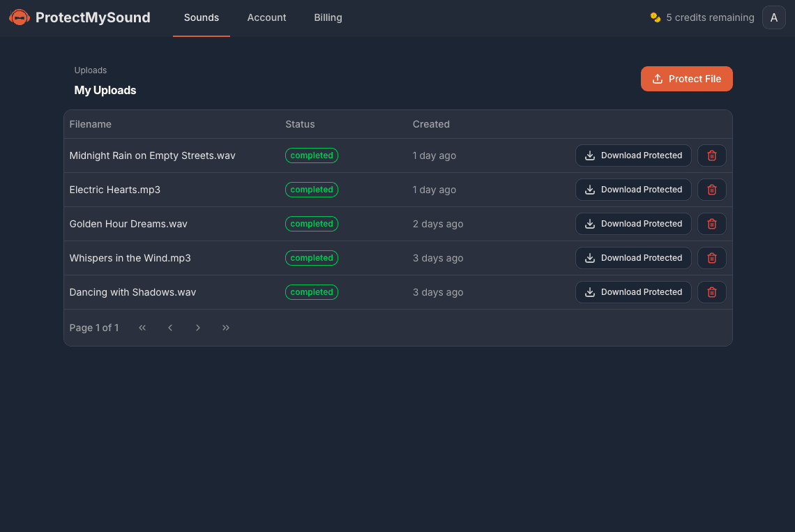Screen dimensions: 795x532
Task: Click the download icon for Dancing with Shadows.wav
Action: tap(590, 291)
